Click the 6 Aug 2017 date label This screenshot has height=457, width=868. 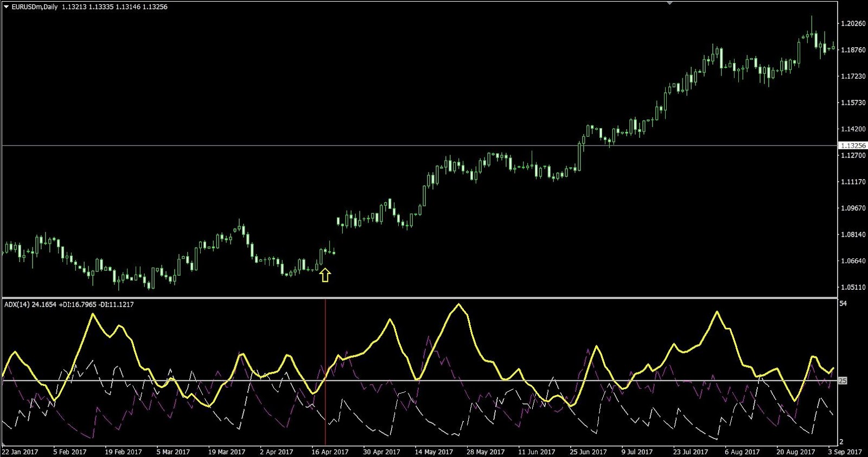[742, 452]
